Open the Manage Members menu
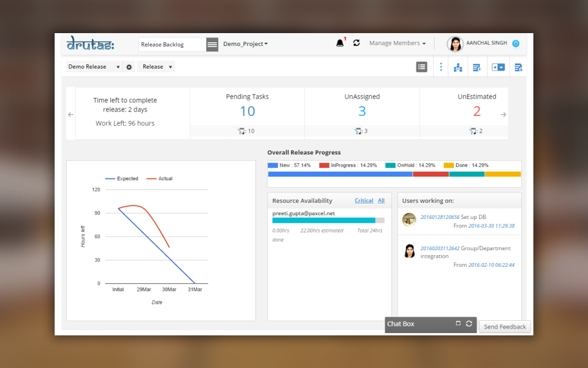The height and width of the screenshot is (368, 588). 394,43
